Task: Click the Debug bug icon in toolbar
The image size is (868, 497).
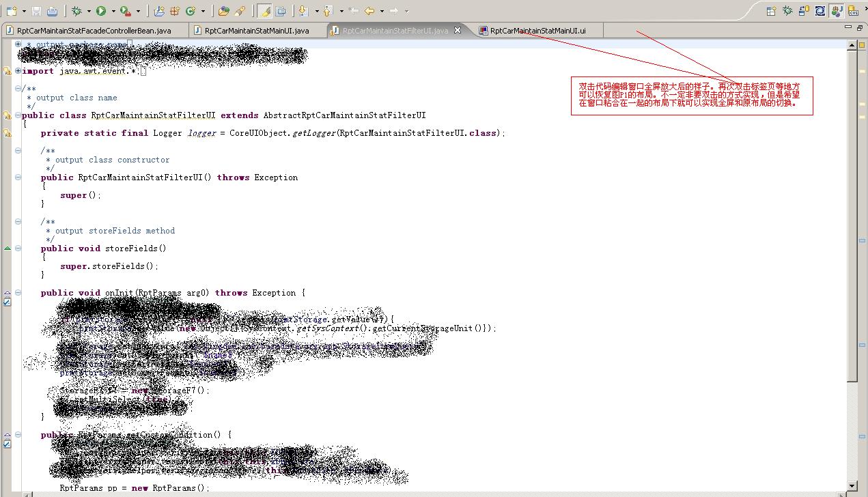Action: click(x=76, y=11)
